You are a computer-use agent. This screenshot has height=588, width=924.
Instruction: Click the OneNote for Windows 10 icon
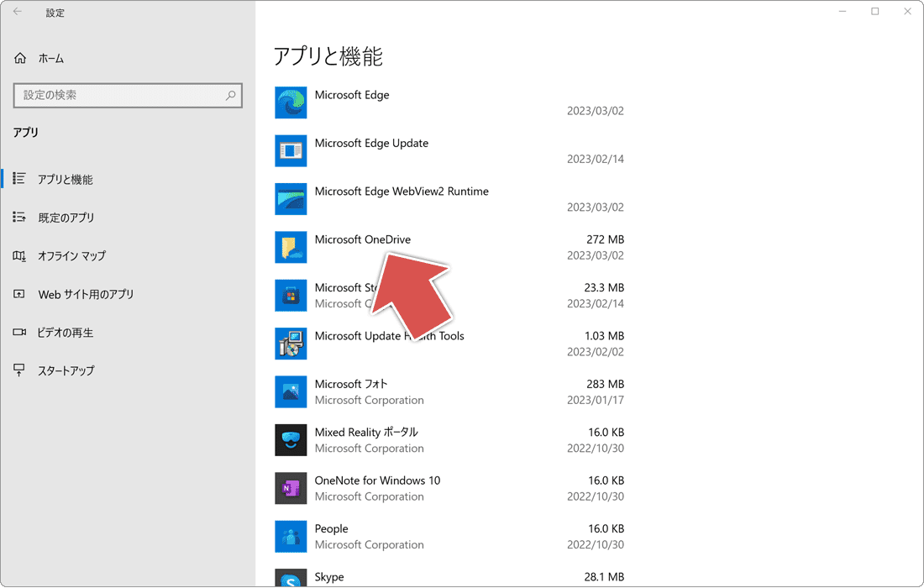click(x=291, y=487)
